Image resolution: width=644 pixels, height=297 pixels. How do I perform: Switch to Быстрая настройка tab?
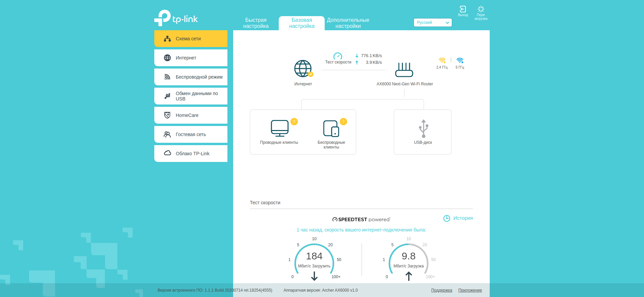(x=256, y=23)
